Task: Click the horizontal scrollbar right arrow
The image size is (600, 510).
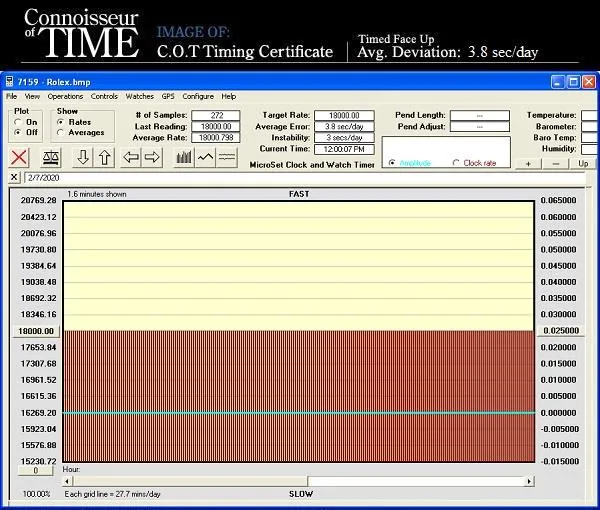Action: 530,481
